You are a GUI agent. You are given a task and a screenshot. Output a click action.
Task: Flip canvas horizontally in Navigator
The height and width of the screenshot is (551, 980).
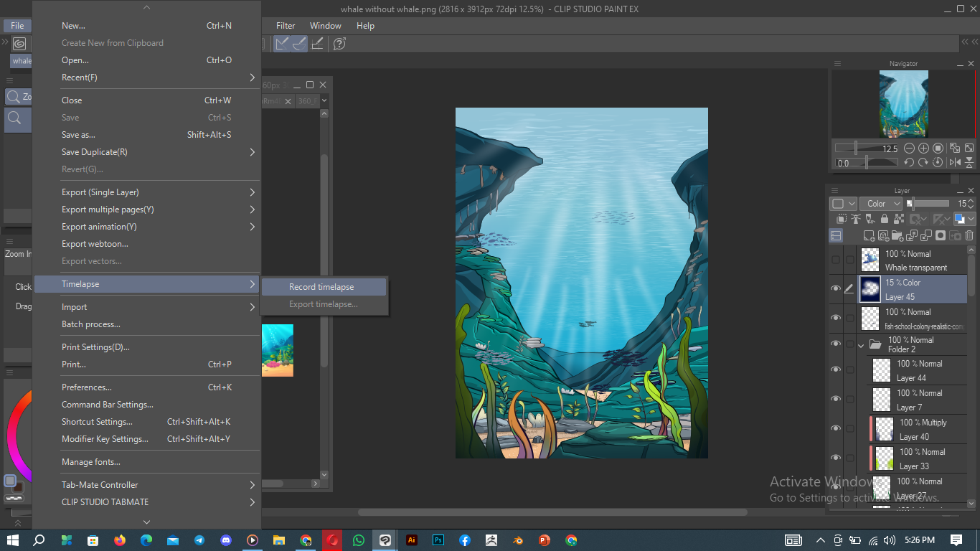click(955, 162)
